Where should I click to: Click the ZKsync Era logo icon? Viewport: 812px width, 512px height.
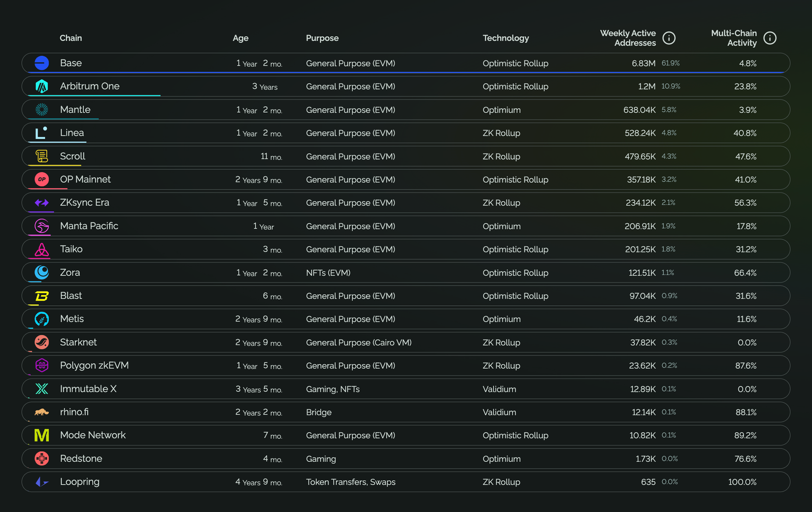pyautogui.click(x=42, y=203)
